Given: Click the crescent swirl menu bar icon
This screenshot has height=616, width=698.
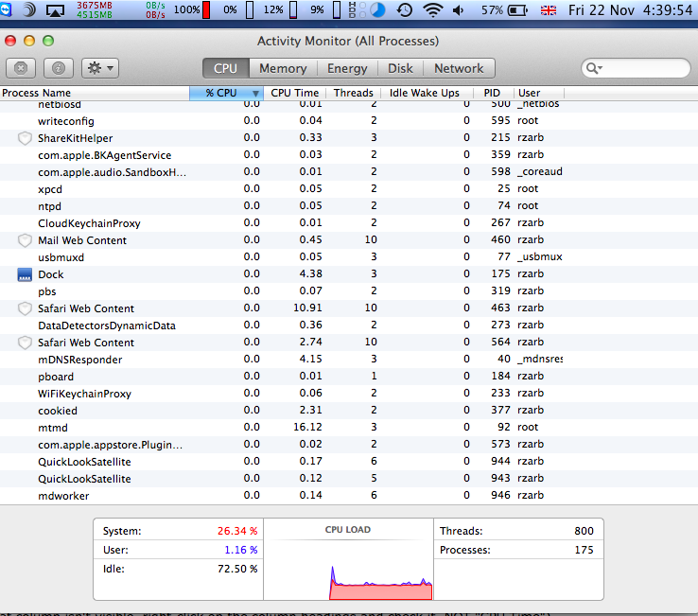Looking at the screenshot, I should [29, 9].
